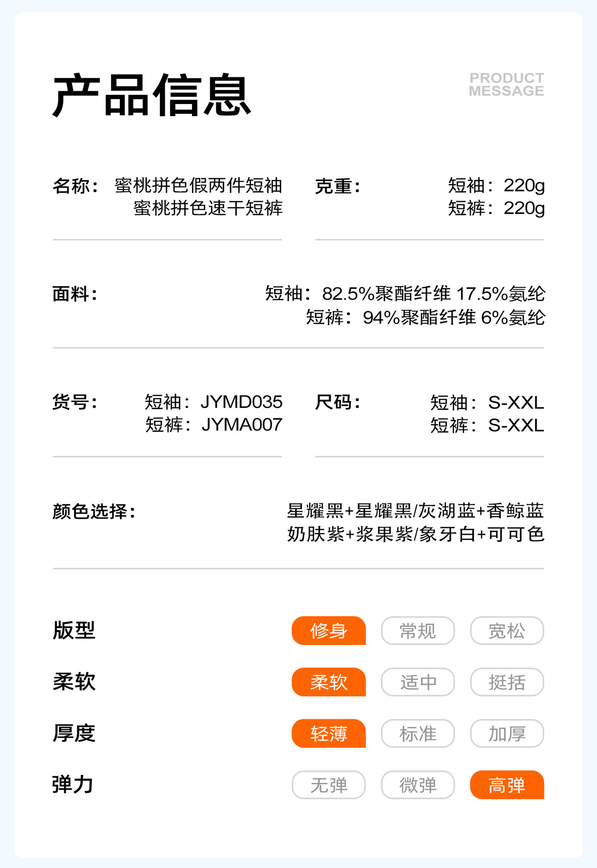Select the 适中 softness option
597x868 pixels.
coord(418,682)
